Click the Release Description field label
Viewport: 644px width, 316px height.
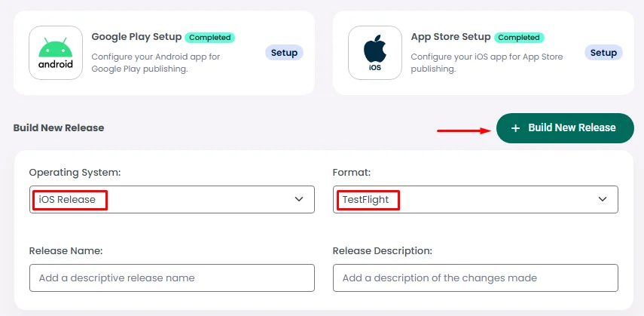(382, 250)
